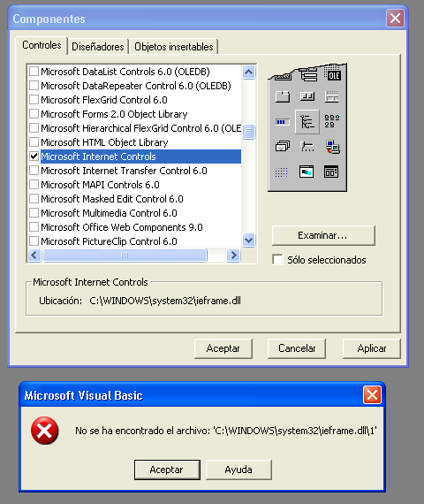Click the list's scroll right arrow

tap(233, 255)
